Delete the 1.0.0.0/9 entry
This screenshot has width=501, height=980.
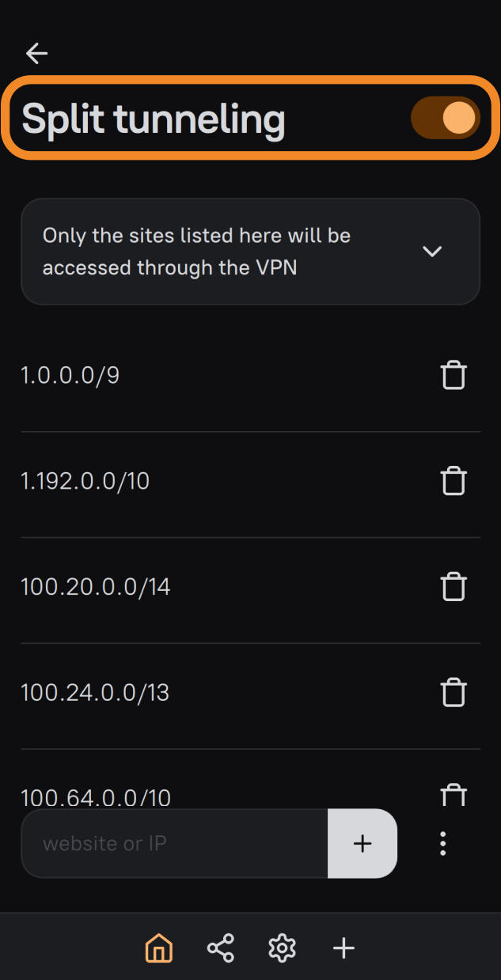[454, 376]
